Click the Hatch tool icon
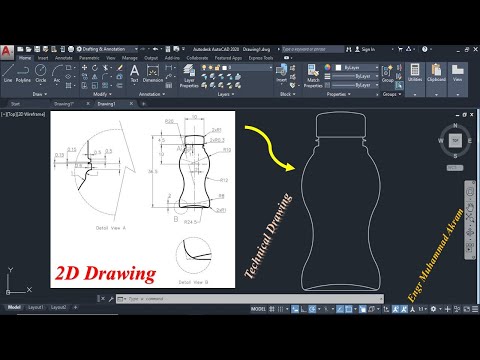This screenshot has width=480, height=360. [x=68, y=86]
